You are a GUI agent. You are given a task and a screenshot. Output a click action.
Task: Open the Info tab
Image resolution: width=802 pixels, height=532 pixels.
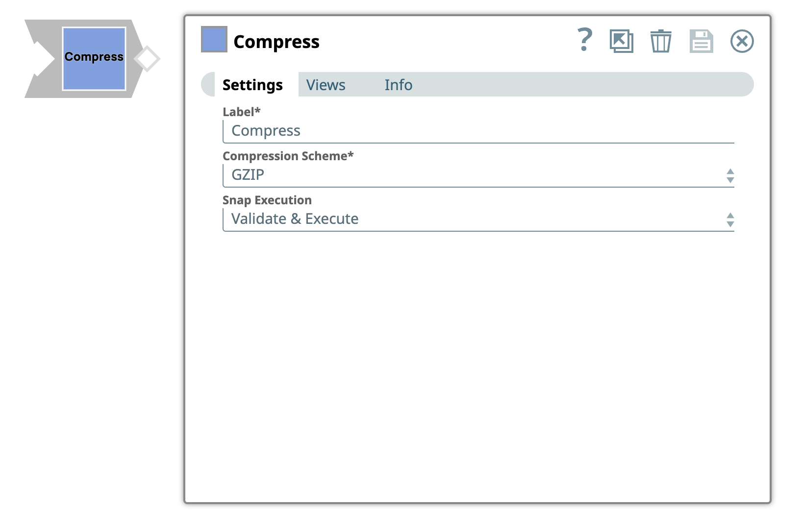(x=398, y=85)
